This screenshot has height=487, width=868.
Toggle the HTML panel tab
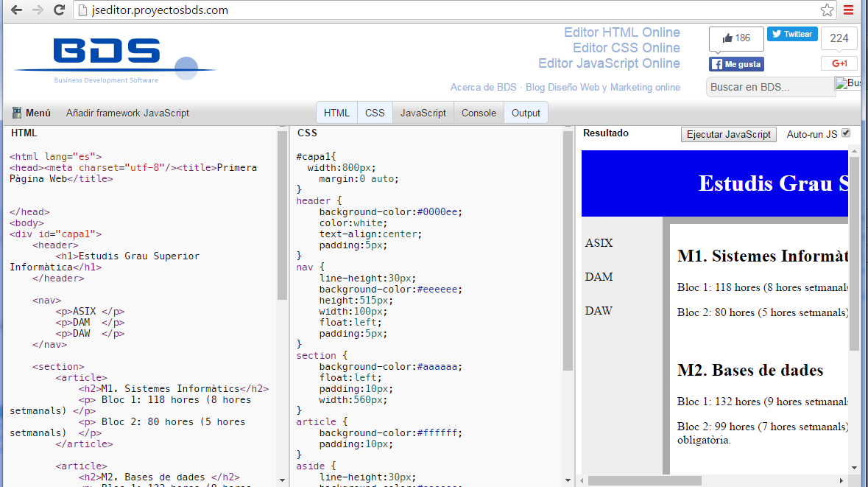point(336,113)
